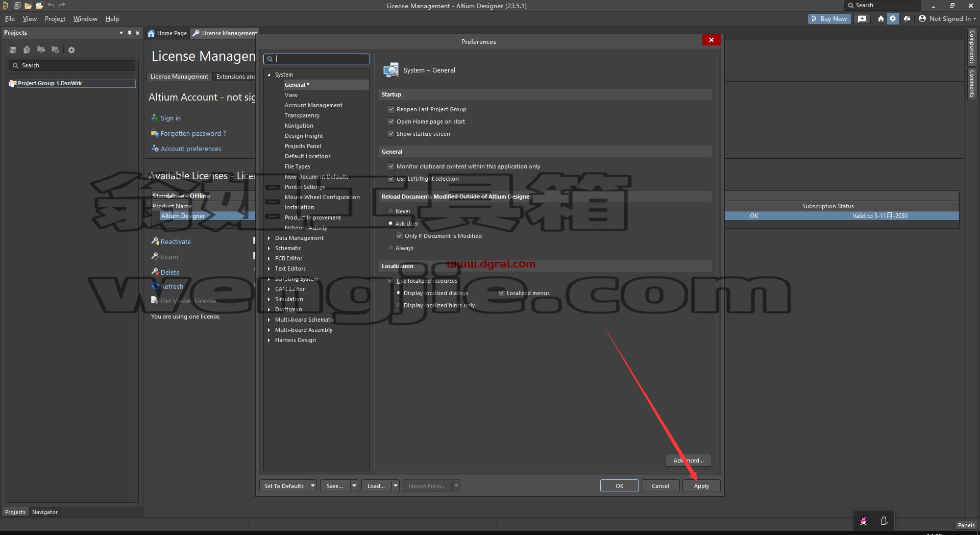Viewport: 980px width, 535px height.
Task: Expand the Data Management node
Action: [269, 238]
